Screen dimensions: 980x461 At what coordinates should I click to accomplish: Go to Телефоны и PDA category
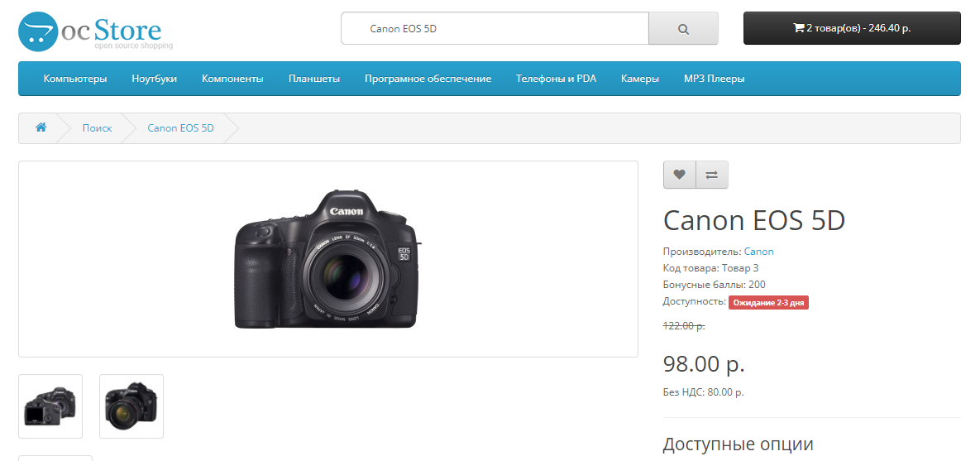[556, 79]
